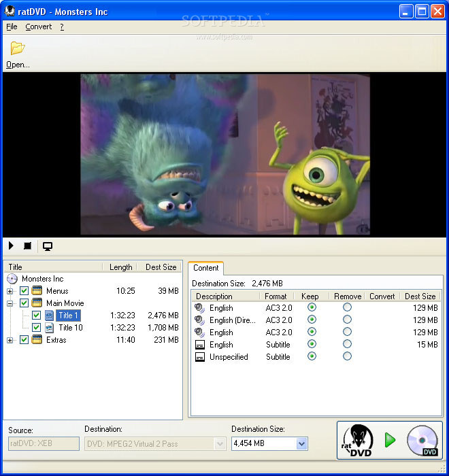This screenshot has height=476, width=449.
Task: Expand the Extras tree node
Action: coord(10,340)
